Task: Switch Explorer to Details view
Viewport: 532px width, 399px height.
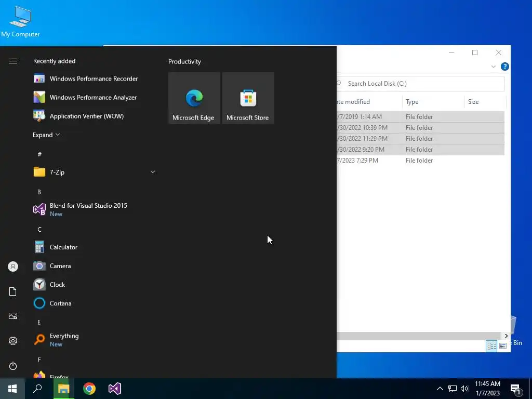Action: click(491, 346)
